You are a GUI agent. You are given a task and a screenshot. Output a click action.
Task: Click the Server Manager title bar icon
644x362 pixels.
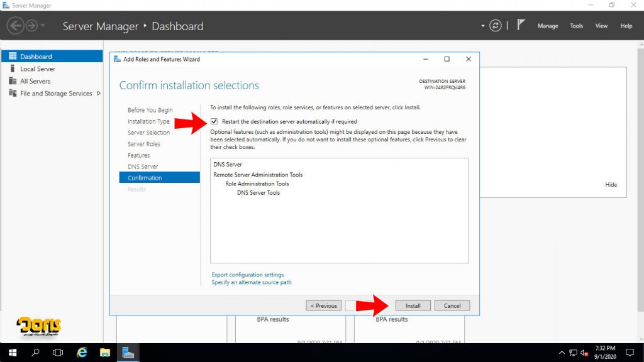6,5
